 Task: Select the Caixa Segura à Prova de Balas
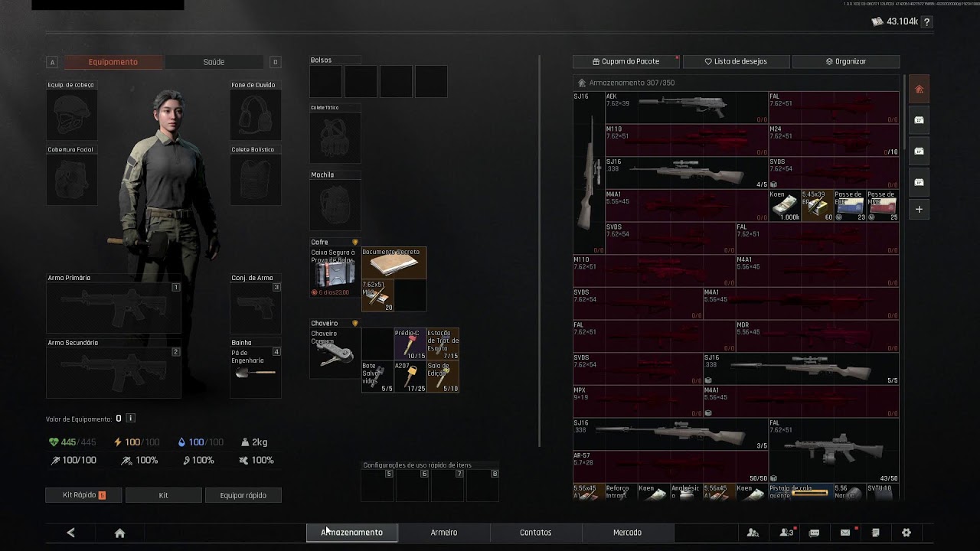tap(335, 272)
